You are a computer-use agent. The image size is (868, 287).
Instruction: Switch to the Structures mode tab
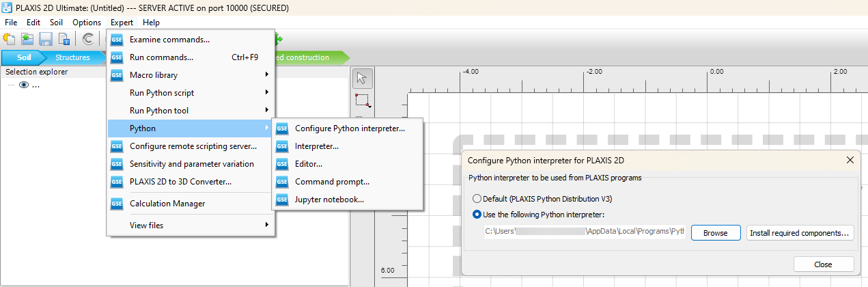click(72, 57)
